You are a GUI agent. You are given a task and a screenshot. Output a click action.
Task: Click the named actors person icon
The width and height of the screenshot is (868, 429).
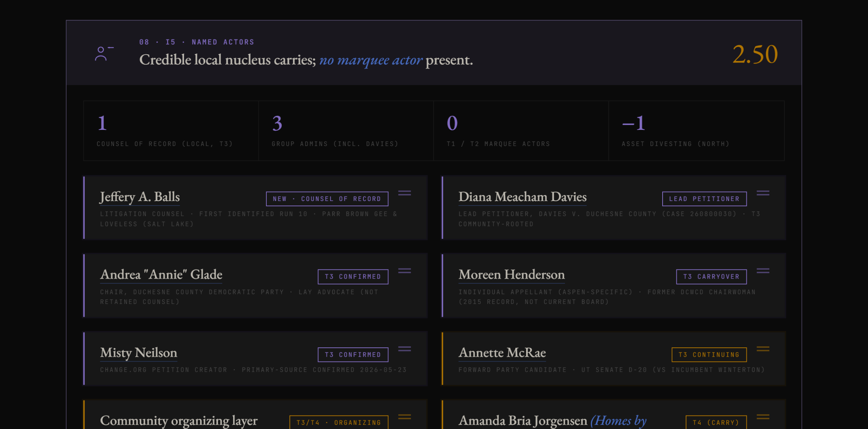(x=103, y=54)
